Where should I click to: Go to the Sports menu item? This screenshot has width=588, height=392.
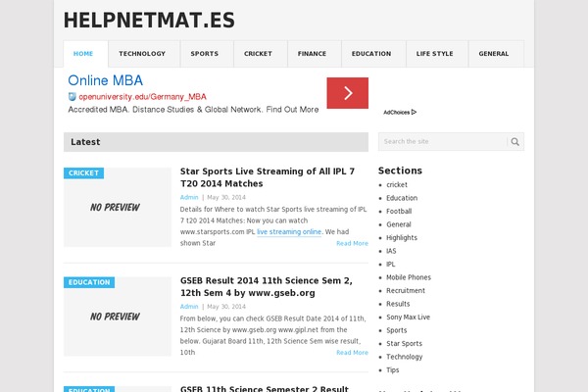coord(205,54)
